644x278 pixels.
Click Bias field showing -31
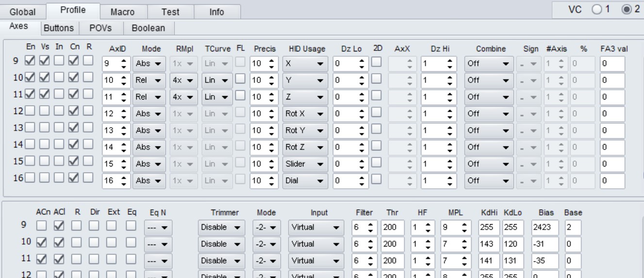[545, 244]
